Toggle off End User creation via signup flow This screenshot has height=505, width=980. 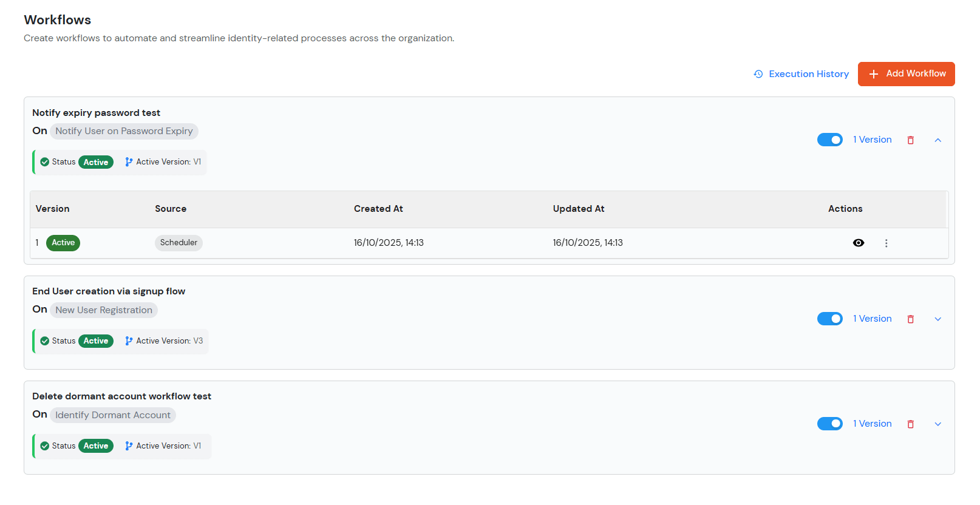coord(829,319)
